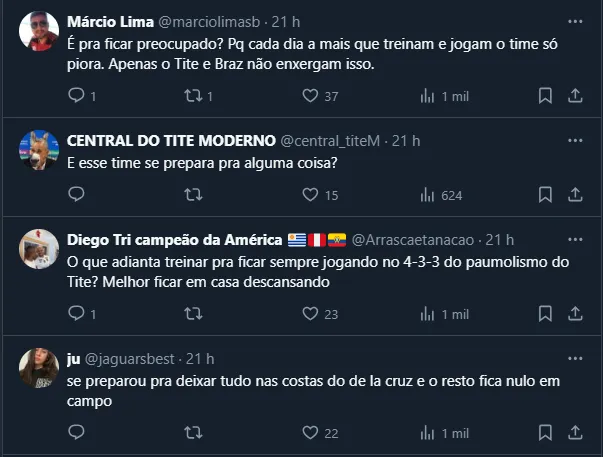
Task: Share Diego Tri campeão da América's tweet
Action: point(575,314)
